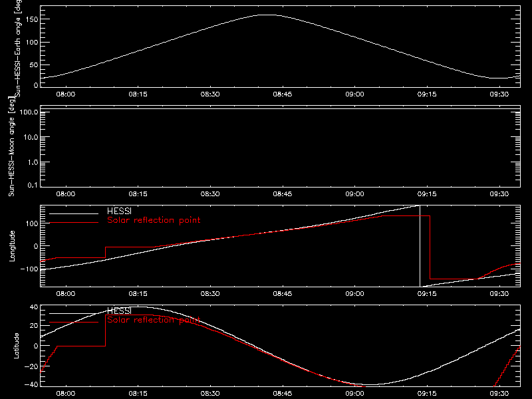
Task: Click the -20 tick on Latitude axis
Action: (x=31, y=366)
